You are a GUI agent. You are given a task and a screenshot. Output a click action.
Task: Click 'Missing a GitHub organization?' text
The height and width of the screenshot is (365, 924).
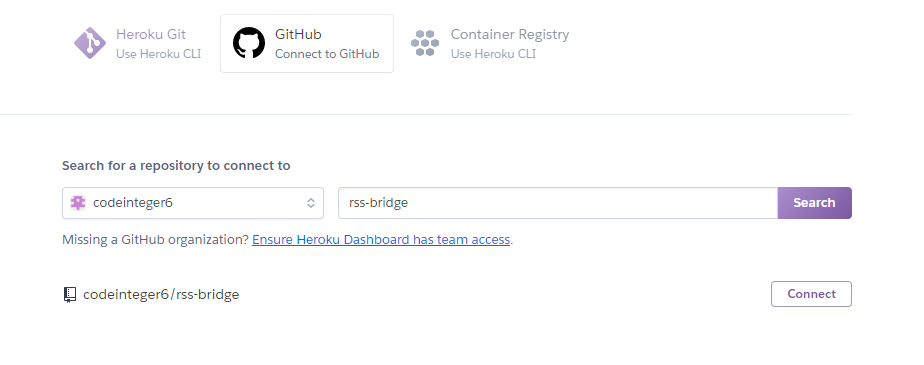(x=156, y=240)
